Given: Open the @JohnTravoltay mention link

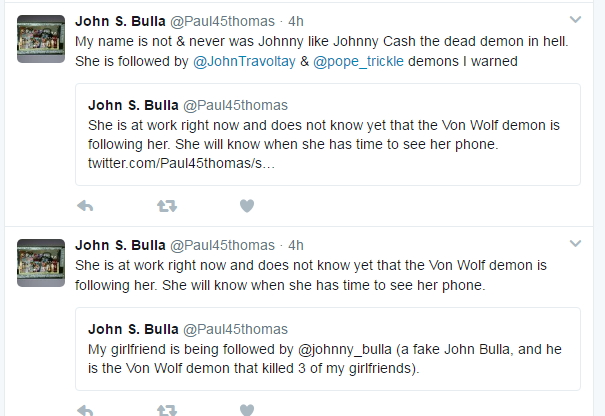Looking at the screenshot, I should (244, 61).
